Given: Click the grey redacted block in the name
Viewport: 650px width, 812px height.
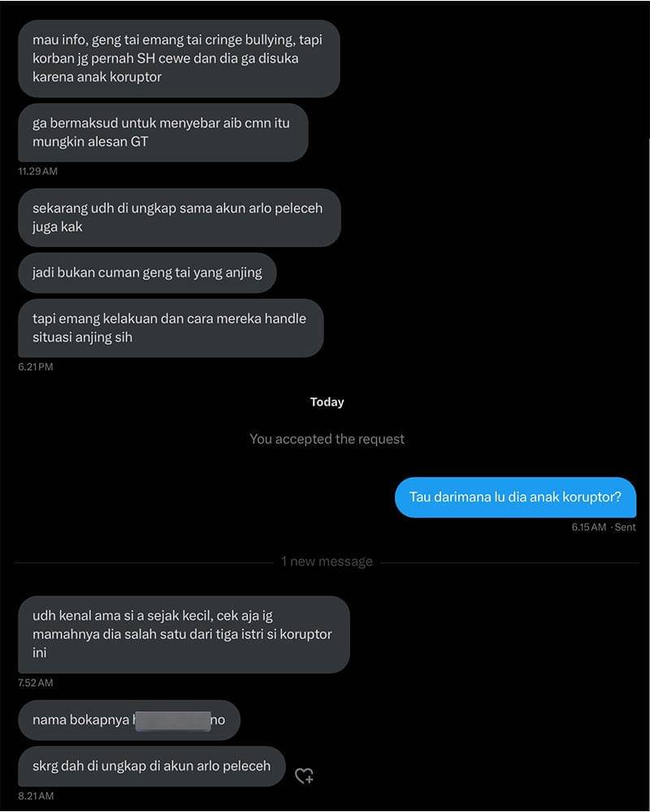Looking at the screenshot, I should 172,720.
